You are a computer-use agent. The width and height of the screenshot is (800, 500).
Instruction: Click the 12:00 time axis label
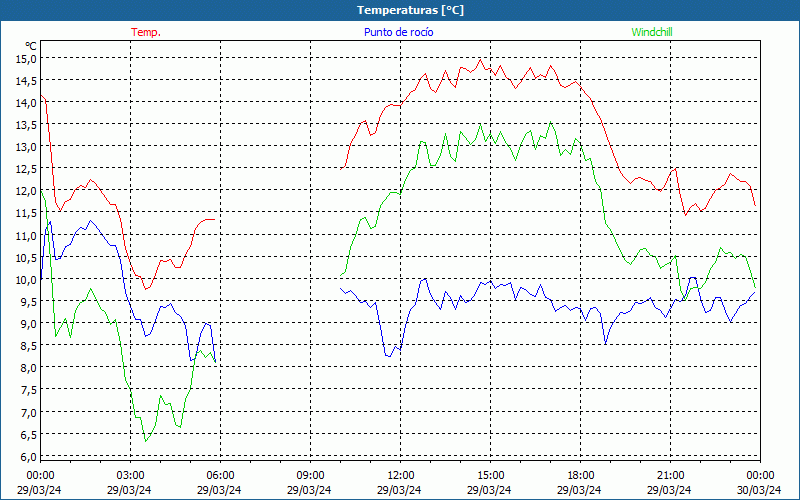click(401, 476)
